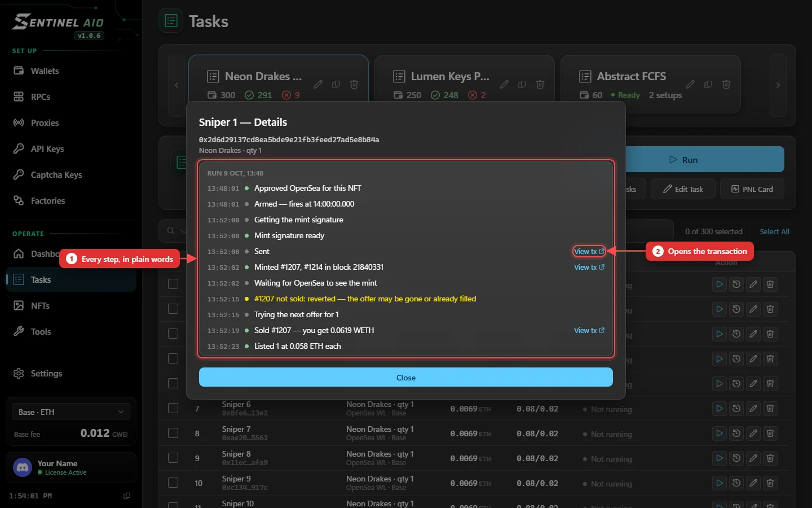Edit Sniper 8 with its pencil icon
Screen dimensions: 812x508
pos(753,458)
